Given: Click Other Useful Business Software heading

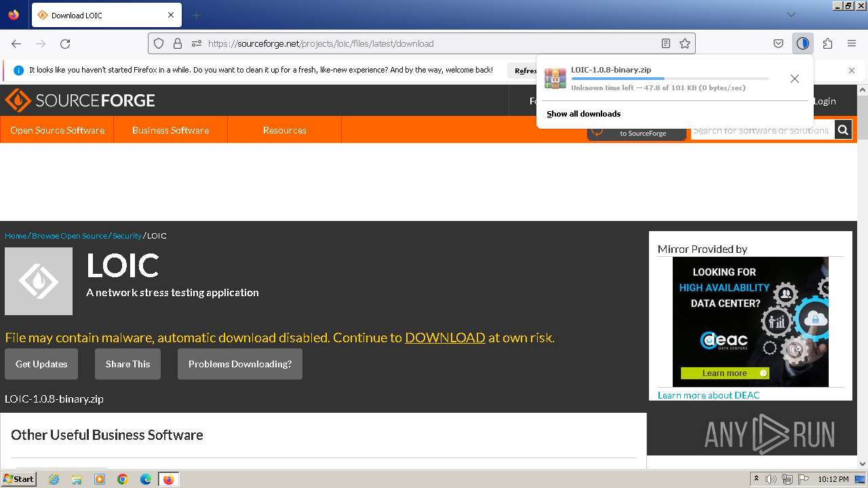Looking at the screenshot, I should 107,435.
